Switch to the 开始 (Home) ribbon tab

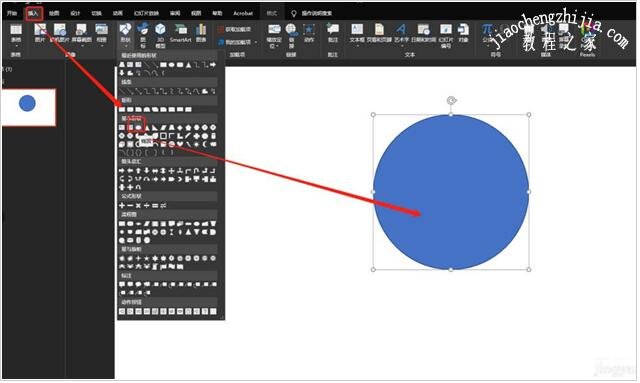coord(12,13)
